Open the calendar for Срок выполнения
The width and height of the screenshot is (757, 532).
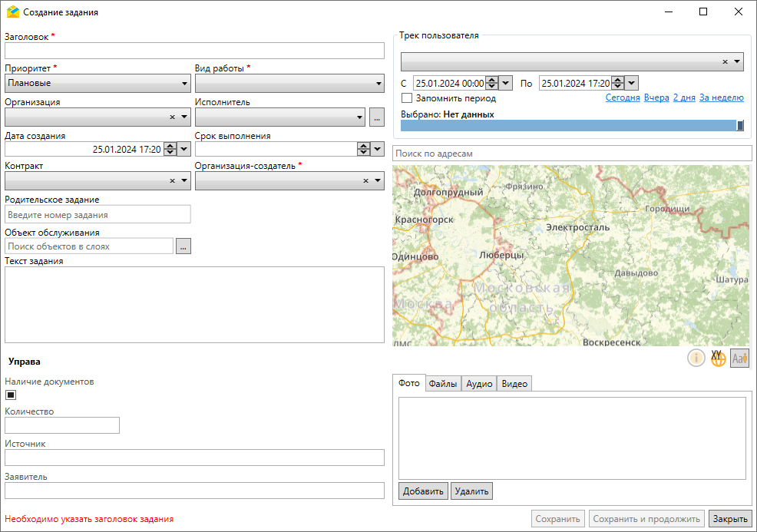pos(377,149)
